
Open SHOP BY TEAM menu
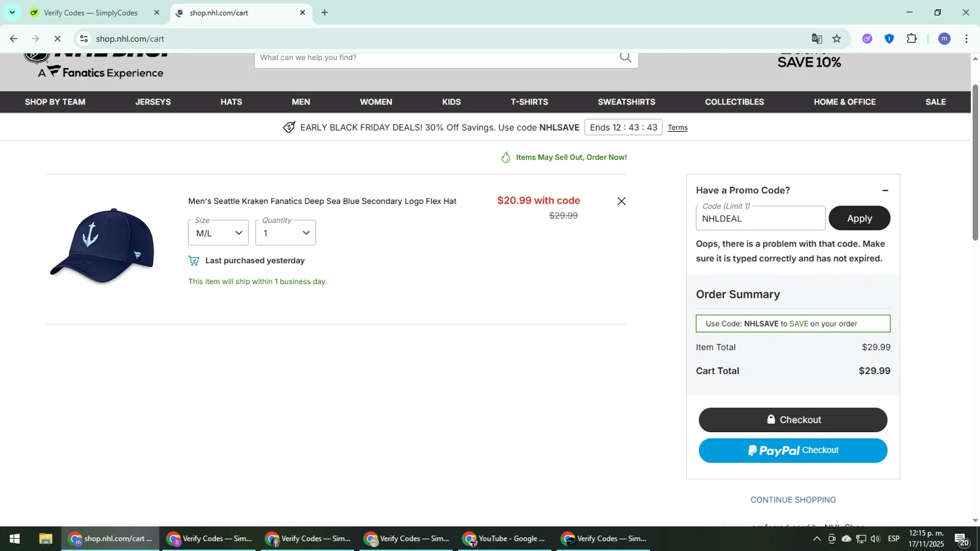55,102
